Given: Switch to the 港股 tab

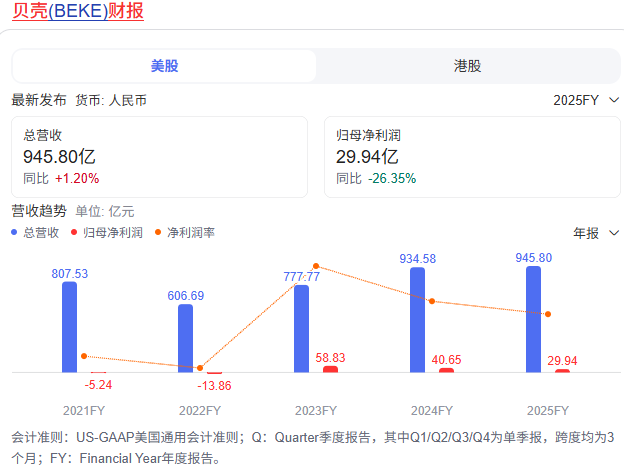Looking at the screenshot, I should tap(468, 66).
